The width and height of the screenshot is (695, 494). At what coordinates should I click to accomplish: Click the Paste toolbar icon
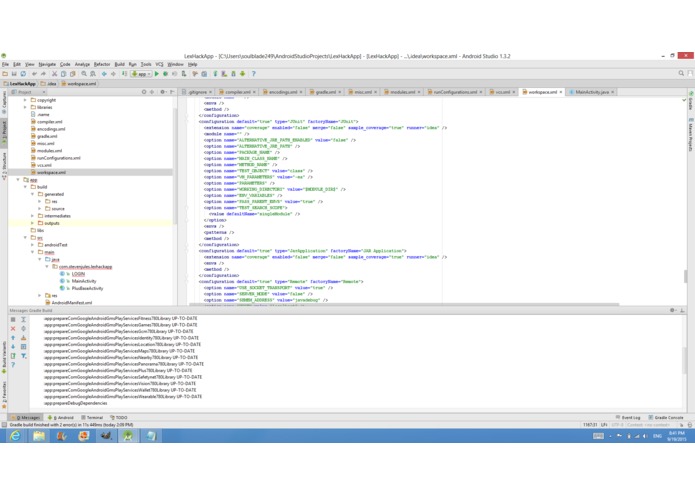[x=72, y=74]
